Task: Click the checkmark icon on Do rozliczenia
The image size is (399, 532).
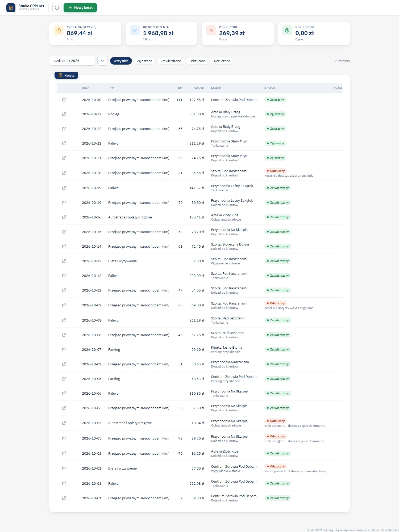Action: pos(135,31)
